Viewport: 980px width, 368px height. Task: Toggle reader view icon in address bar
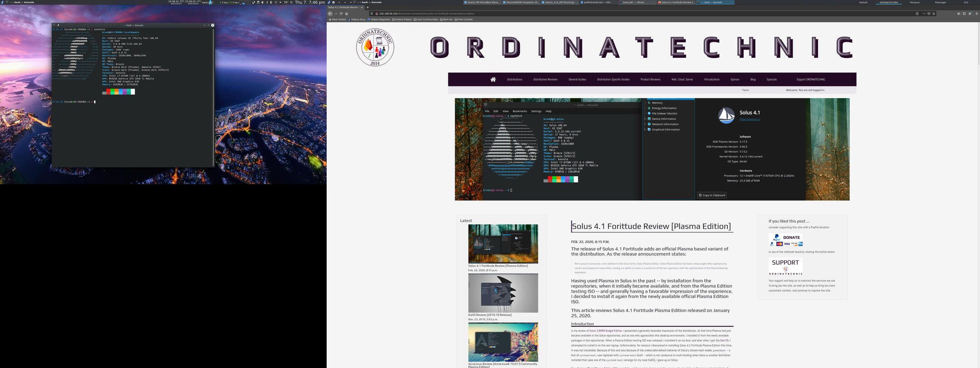917,14
